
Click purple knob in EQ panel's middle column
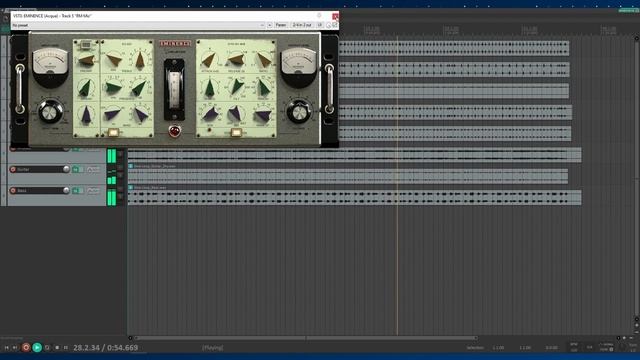(x=113, y=115)
